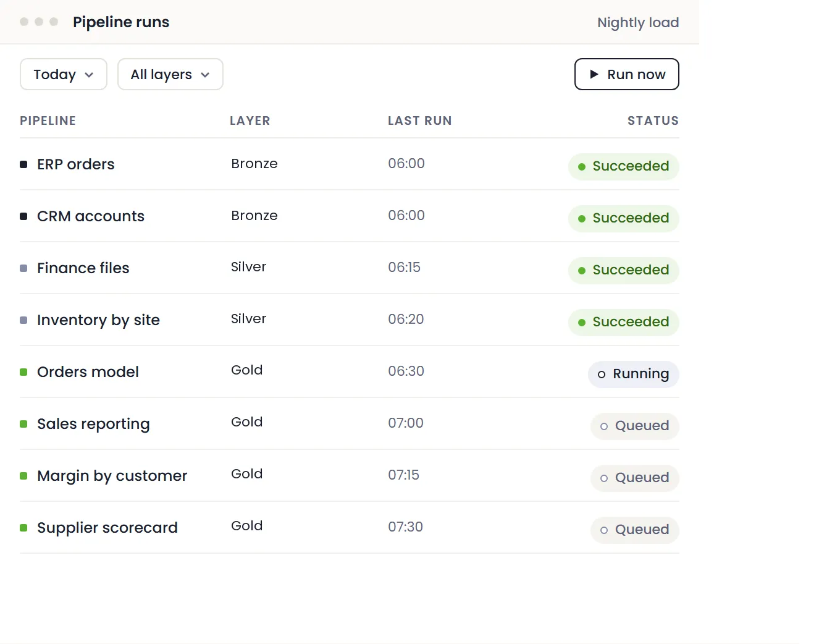
Task: Select the Sales reporting pipeline
Action: tap(93, 424)
